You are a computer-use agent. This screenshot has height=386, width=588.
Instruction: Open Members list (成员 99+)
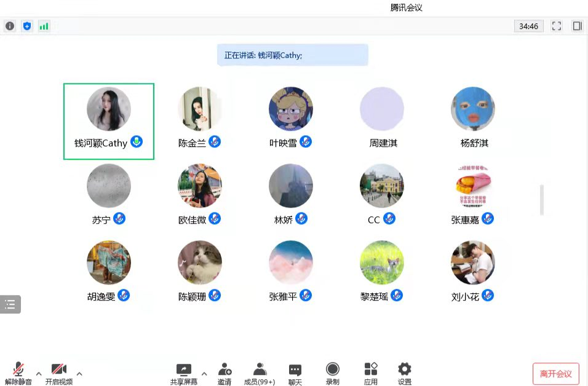[x=260, y=373]
